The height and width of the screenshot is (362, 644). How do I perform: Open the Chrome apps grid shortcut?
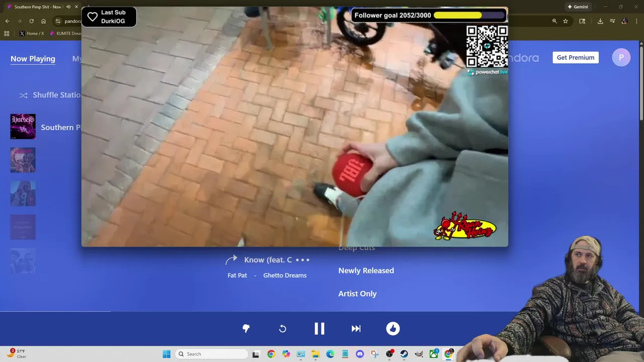tap(7, 34)
